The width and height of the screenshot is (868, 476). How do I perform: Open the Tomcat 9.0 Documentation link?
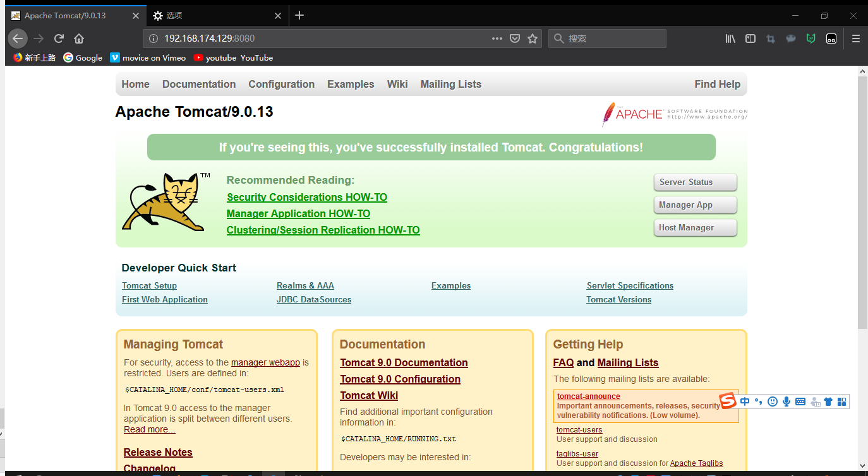[404, 362]
